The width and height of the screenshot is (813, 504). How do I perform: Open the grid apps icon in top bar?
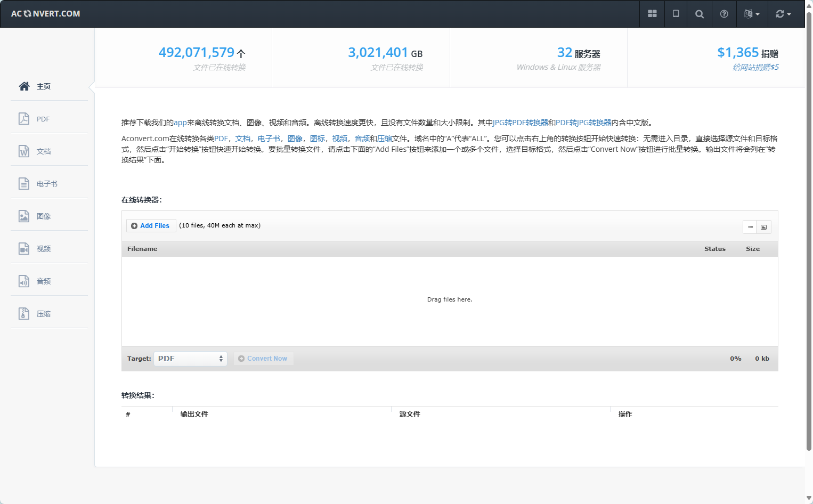652,14
